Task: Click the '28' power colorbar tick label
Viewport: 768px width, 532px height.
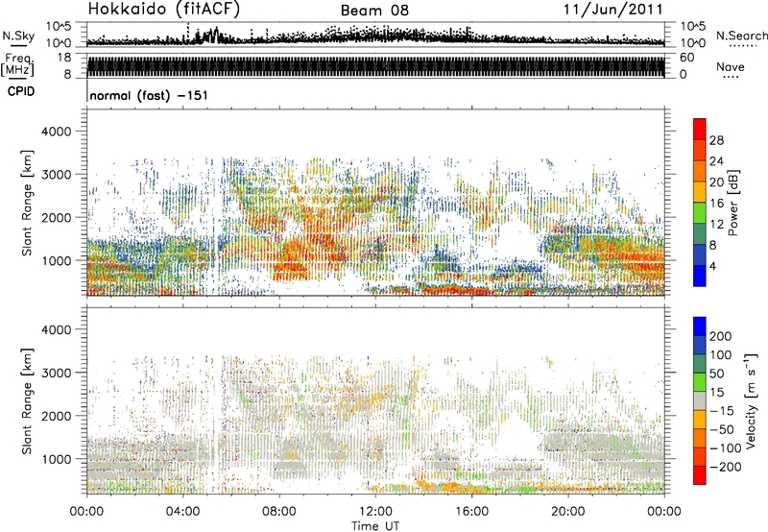Action: tap(716, 140)
